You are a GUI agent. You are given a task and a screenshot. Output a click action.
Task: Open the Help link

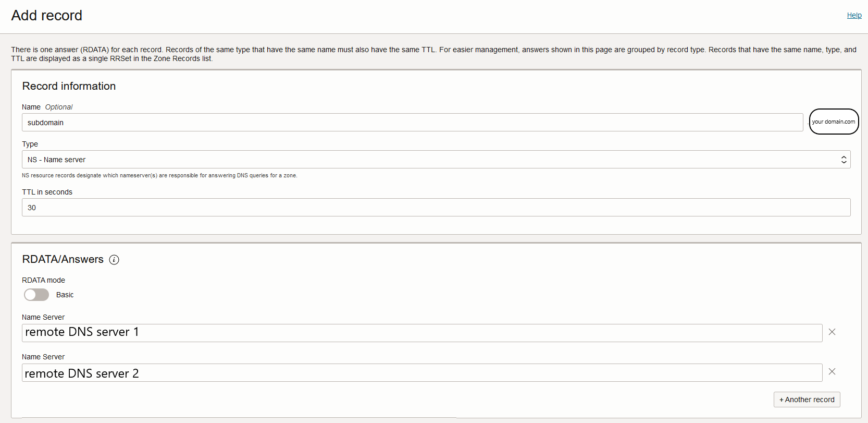pos(854,16)
